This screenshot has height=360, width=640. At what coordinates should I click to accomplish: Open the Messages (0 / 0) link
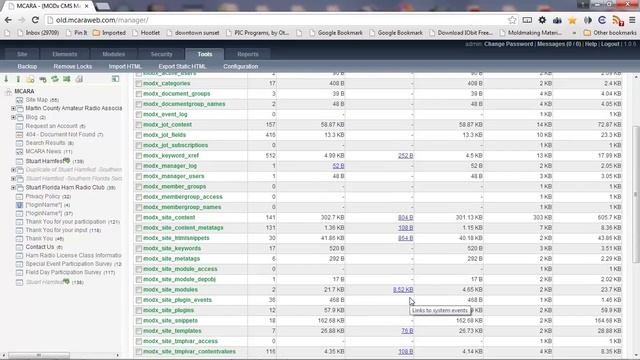tap(559, 44)
